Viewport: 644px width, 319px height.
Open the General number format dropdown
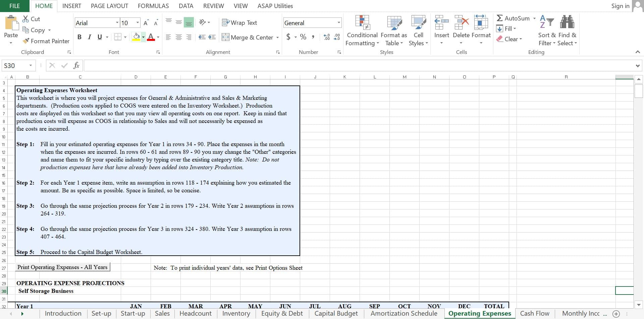[x=339, y=23]
